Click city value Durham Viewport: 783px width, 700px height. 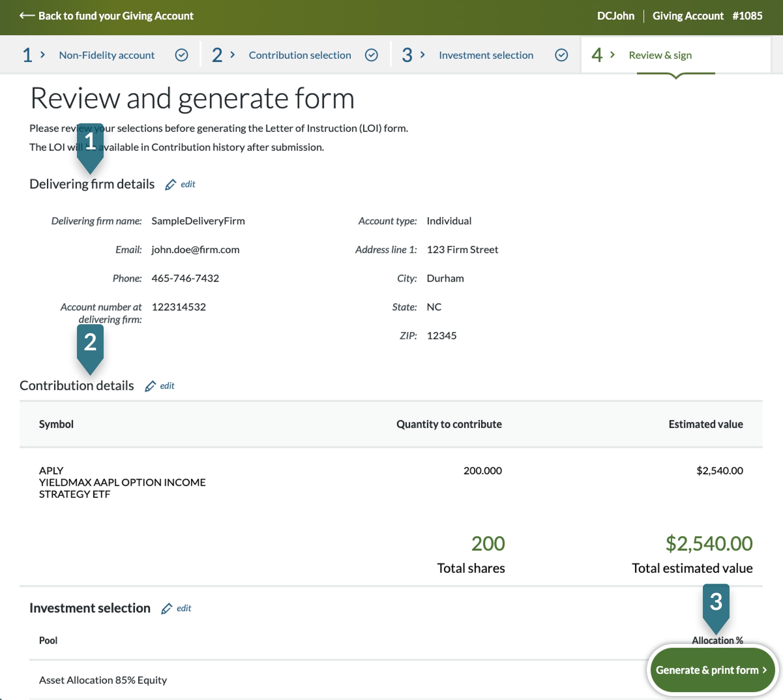(x=445, y=278)
